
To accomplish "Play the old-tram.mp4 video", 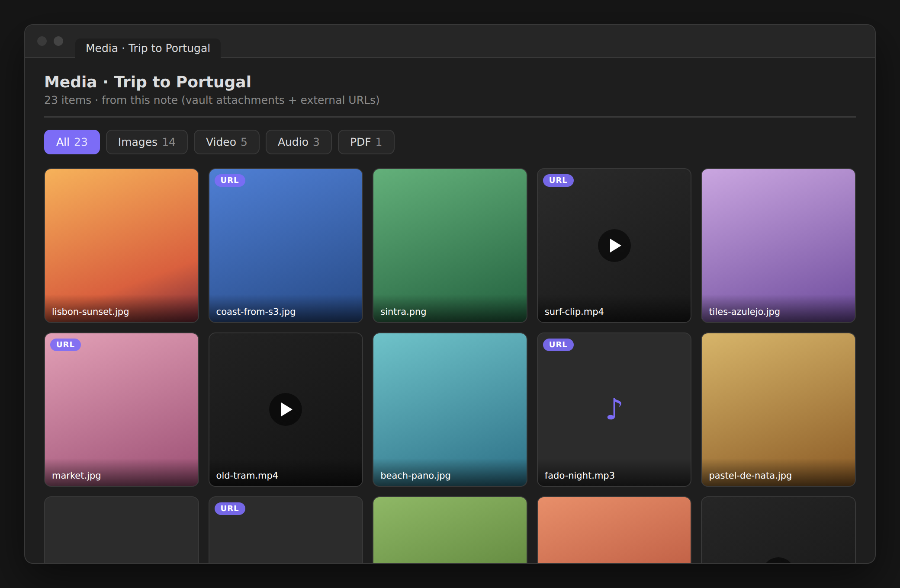I will (x=286, y=409).
